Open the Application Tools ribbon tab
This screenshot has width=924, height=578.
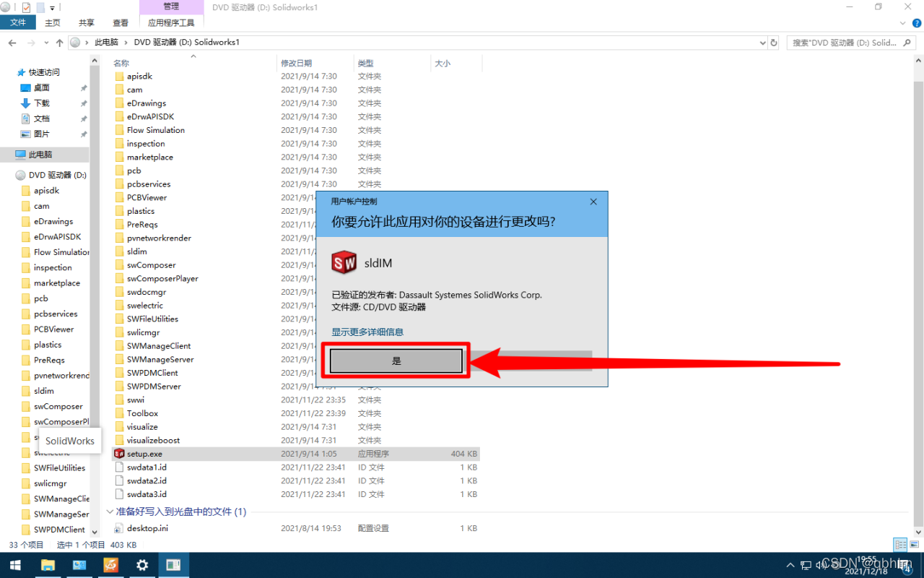click(171, 22)
